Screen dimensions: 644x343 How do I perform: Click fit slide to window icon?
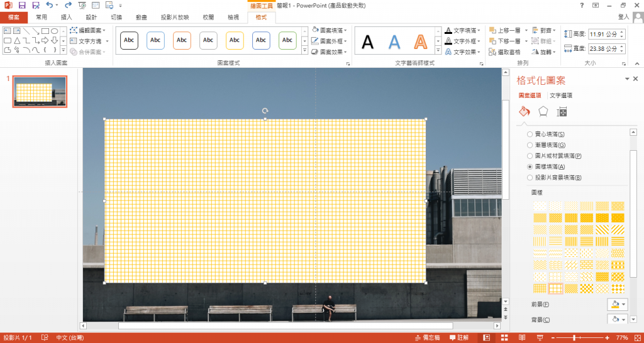(x=638, y=337)
